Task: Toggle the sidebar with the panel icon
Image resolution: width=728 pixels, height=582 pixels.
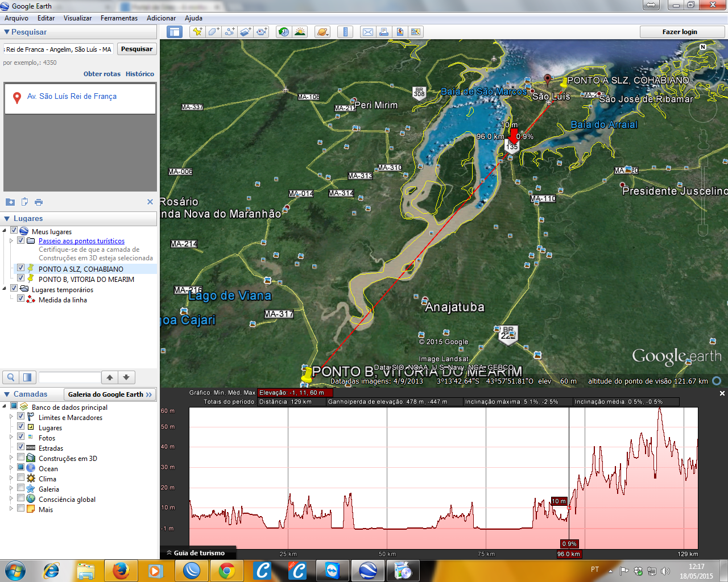Action: pyautogui.click(x=175, y=32)
